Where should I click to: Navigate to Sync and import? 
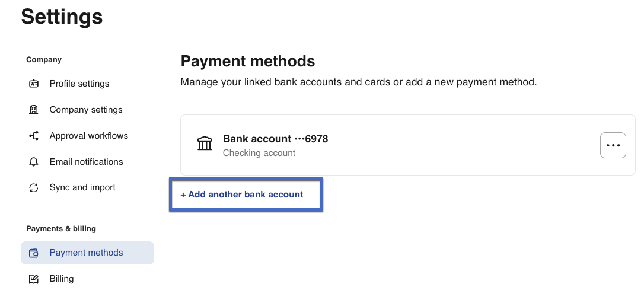coord(82,187)
